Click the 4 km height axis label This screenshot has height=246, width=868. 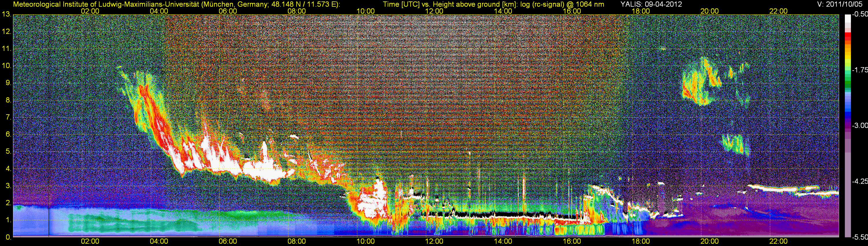pyautogui.click(x=8, y=169)
